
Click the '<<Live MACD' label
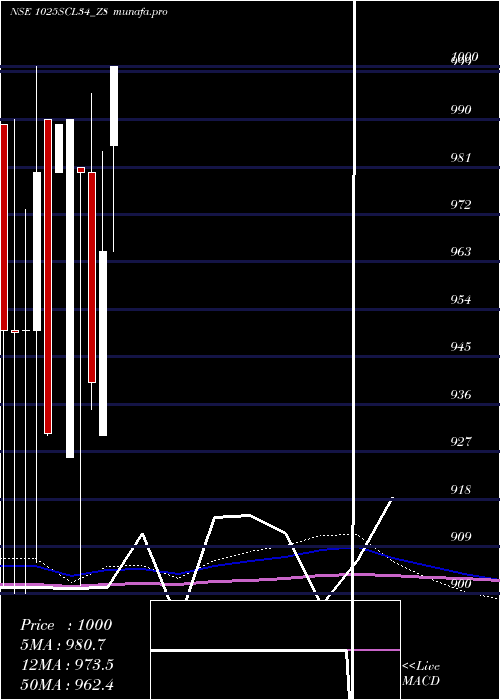click(x=421, y=674)
